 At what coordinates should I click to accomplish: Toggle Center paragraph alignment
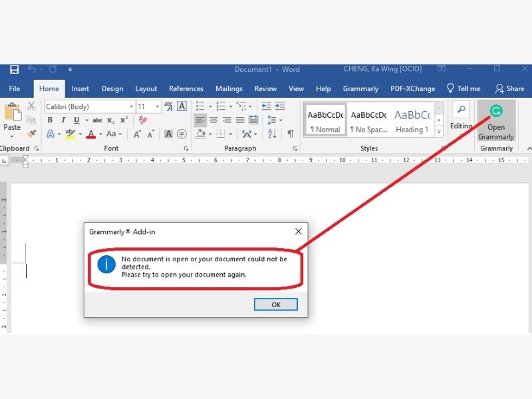point(213,120)
